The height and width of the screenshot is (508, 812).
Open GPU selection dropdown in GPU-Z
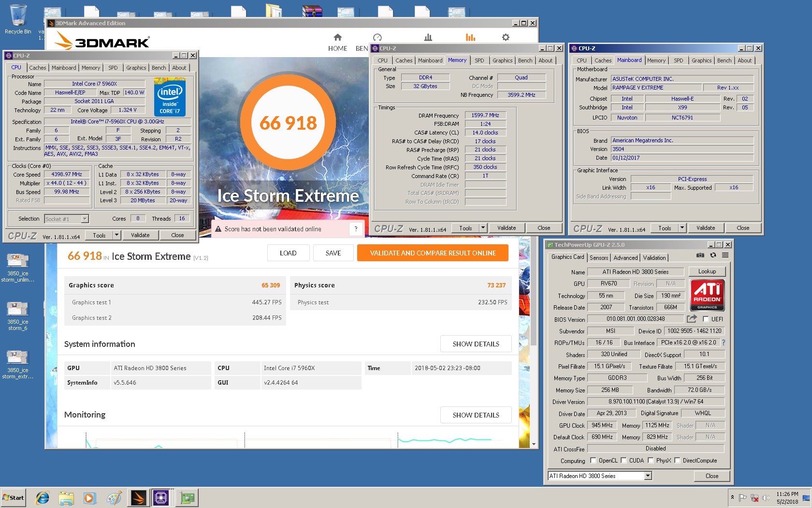click(x=648, y=476)
